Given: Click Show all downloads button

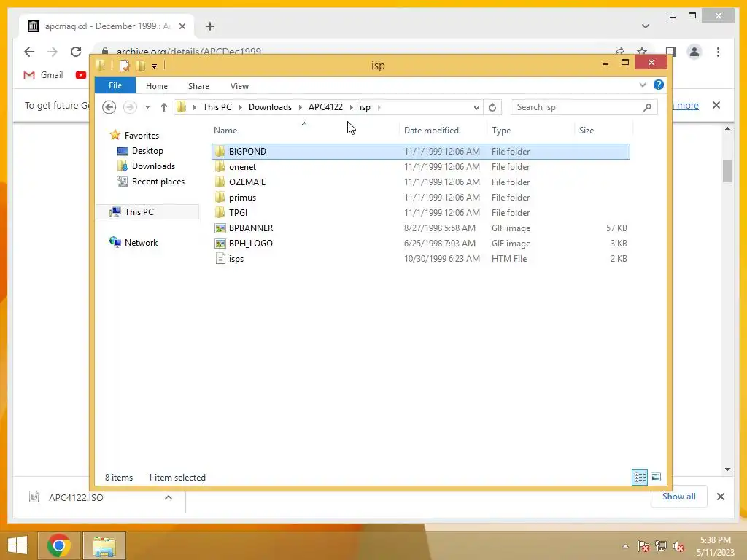Looking at the screenshot, I should click(x=679, y=497).
